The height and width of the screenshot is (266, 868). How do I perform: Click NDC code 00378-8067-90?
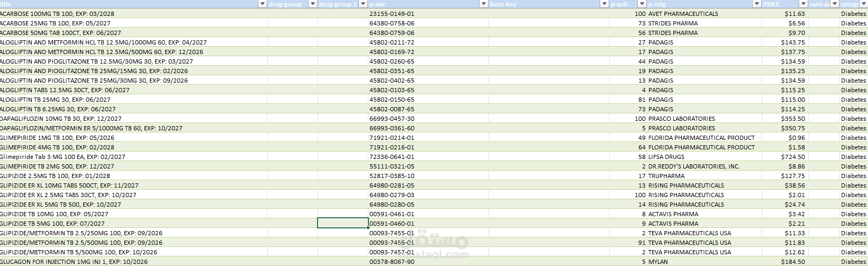tap(392, 262)
